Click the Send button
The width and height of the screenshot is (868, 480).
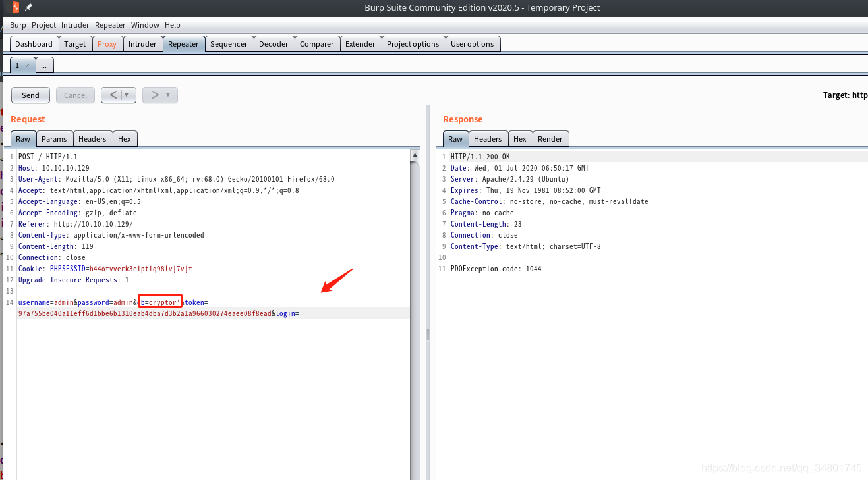[30, 95]
